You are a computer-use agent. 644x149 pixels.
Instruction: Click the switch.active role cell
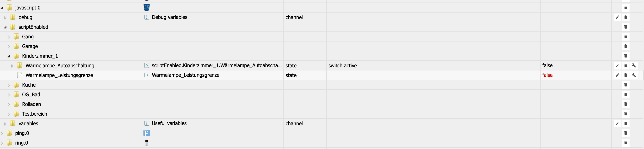342,66
